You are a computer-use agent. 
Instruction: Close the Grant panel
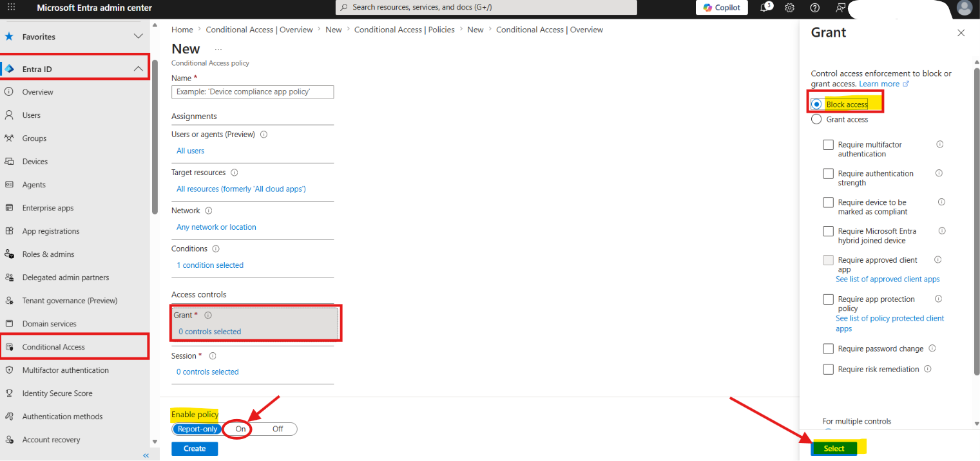pyautogui.click(x=961, y=33)
